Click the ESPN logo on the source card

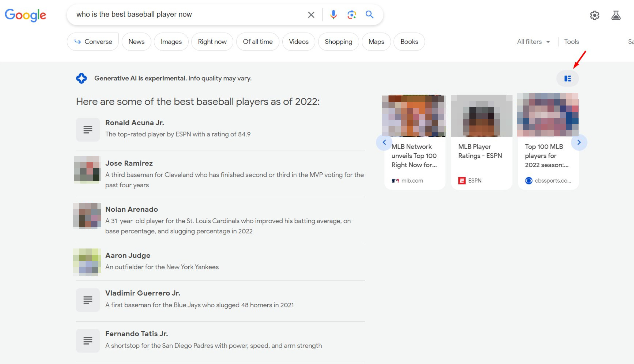[462, 180]
